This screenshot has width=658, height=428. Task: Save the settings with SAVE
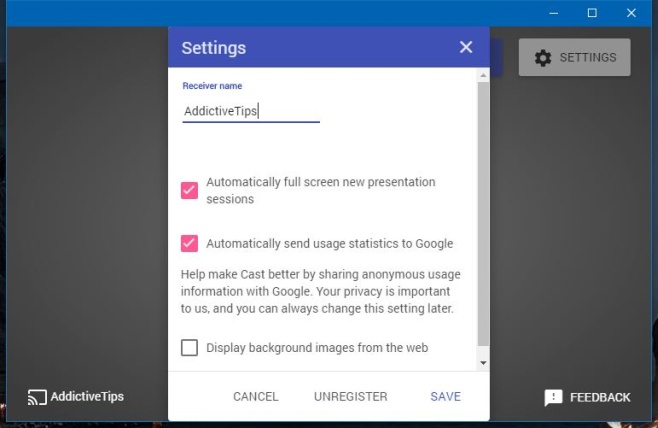pyautogui.click(x=446, y=397)
